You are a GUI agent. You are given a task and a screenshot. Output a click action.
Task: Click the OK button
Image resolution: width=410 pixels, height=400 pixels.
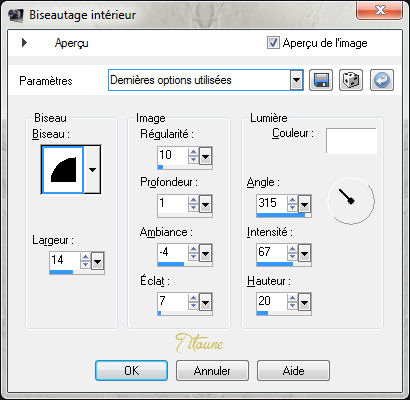(131, 370)
